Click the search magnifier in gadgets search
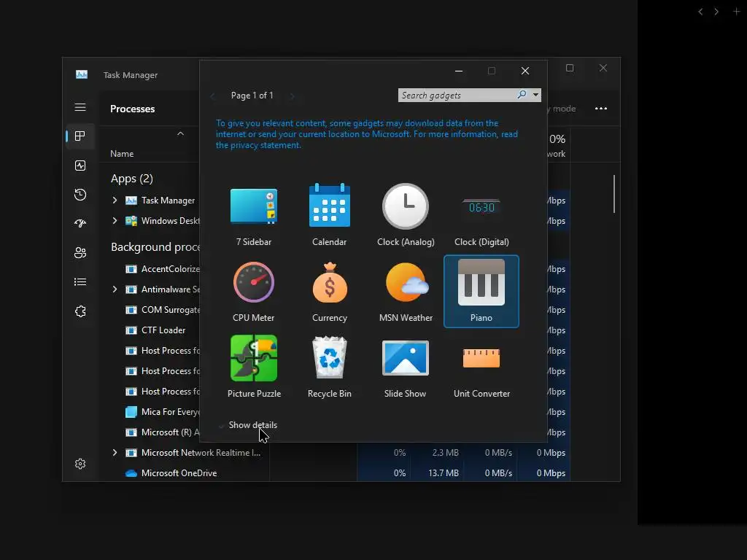 pyautogui.click(x=522, y=95)
